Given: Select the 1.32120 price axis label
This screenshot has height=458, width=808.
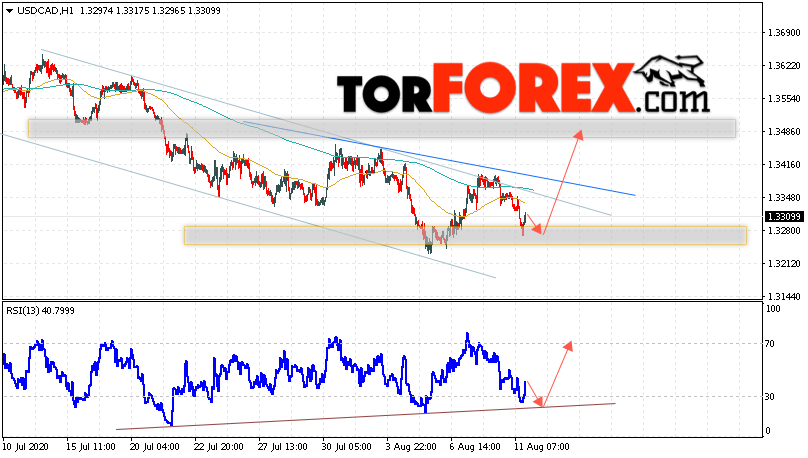Looking at the screenshot, I should pyautogui.click(x=784, y=264).
